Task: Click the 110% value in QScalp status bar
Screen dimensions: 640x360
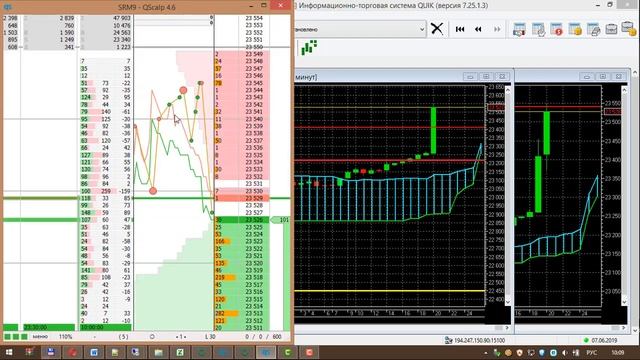Action: (65, 337)
